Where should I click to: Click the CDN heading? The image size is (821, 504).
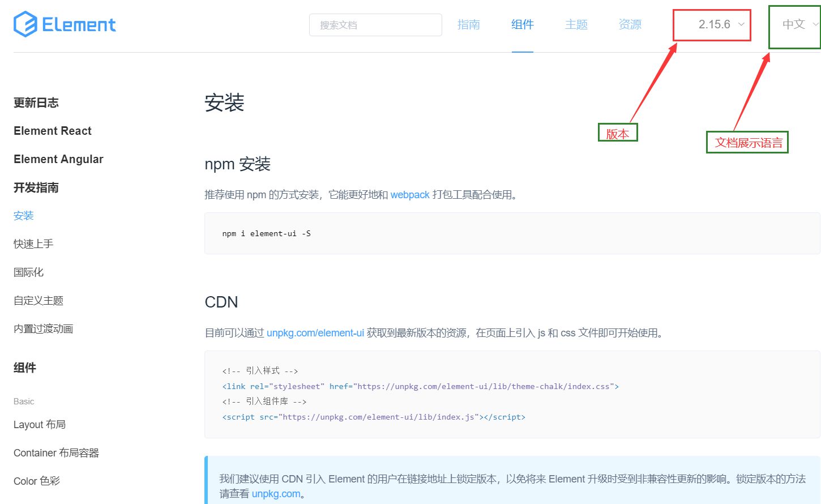click(x=221, y=302)
